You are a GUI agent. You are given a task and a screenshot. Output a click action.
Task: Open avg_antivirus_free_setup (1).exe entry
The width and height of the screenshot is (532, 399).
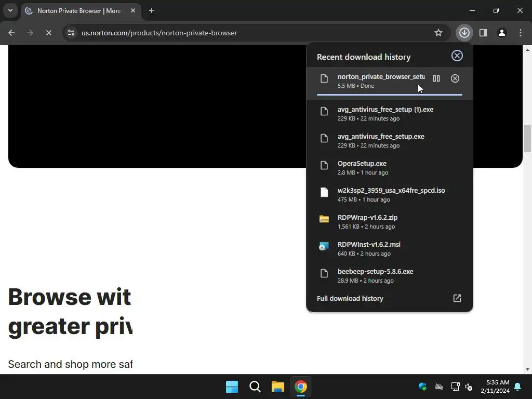[390, 114]
